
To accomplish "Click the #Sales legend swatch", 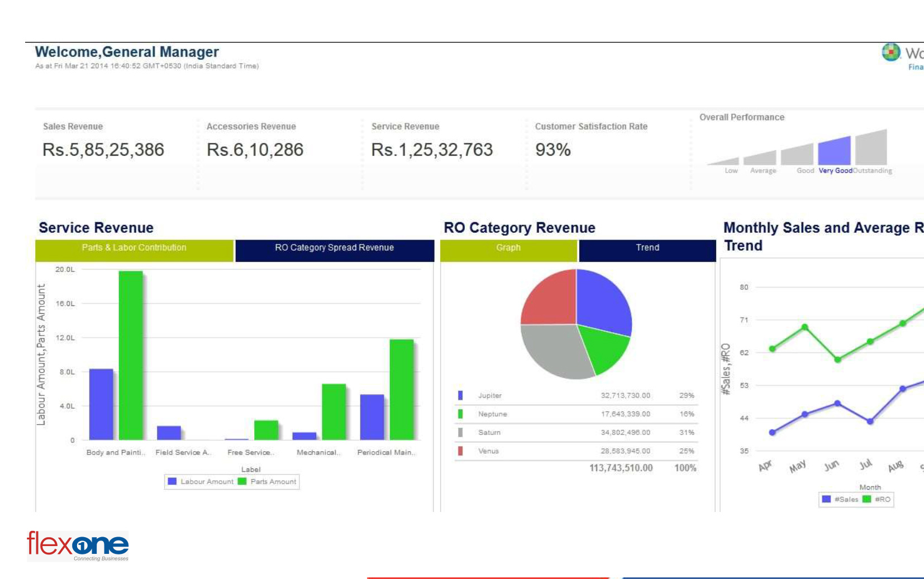I will pos(826,499).
